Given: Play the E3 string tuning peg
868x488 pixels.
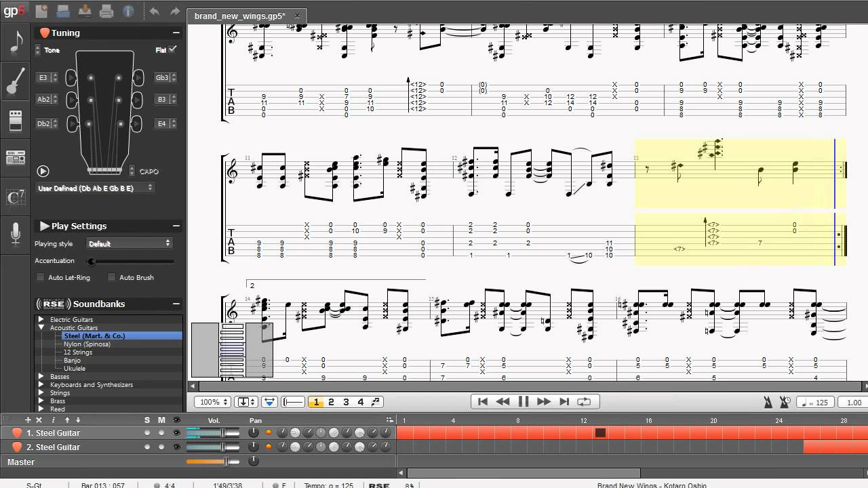Looking at the screenshot, I should point(71,79).
